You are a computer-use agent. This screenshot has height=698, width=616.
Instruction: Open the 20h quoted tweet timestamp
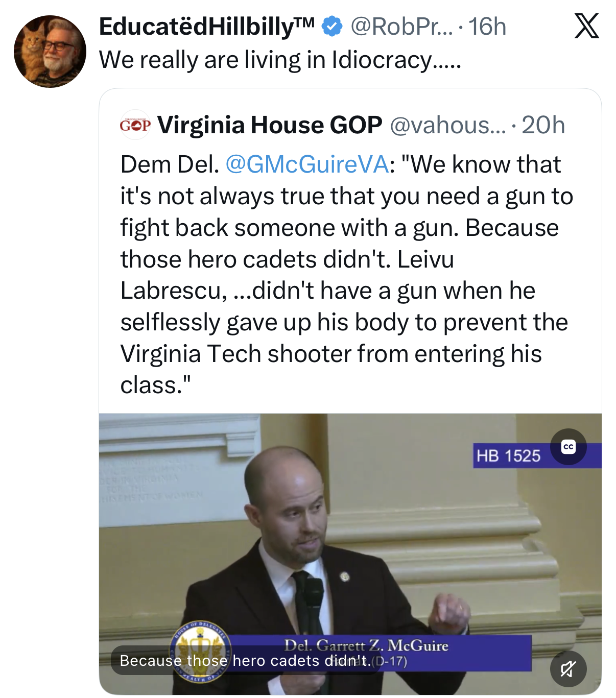[x=543, y=125]
